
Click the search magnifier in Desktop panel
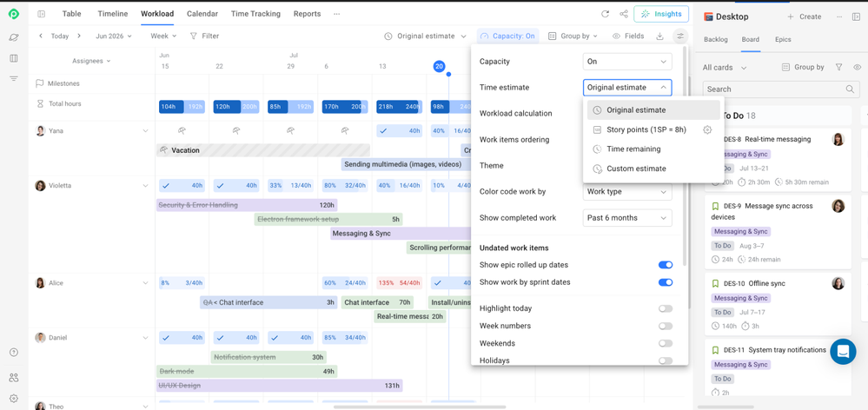coord(850,89)
